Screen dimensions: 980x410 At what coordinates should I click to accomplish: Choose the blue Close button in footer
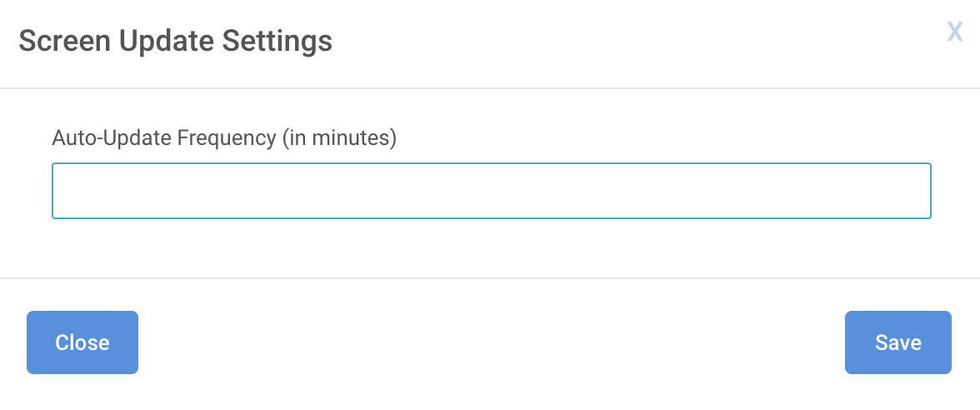[82, 342]
